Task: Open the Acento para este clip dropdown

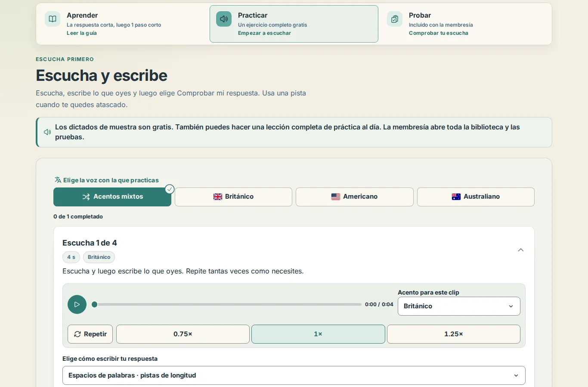Action: point(459,306)
